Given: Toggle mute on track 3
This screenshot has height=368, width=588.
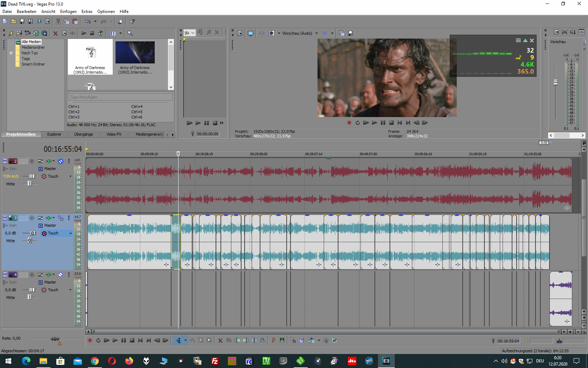Looking at the screenshot, I should pos(61,218).
